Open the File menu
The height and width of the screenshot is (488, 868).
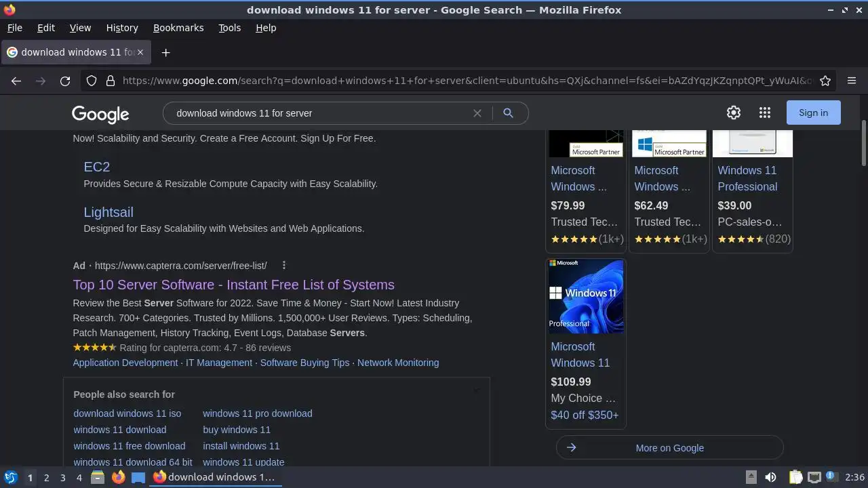(14, 28)
